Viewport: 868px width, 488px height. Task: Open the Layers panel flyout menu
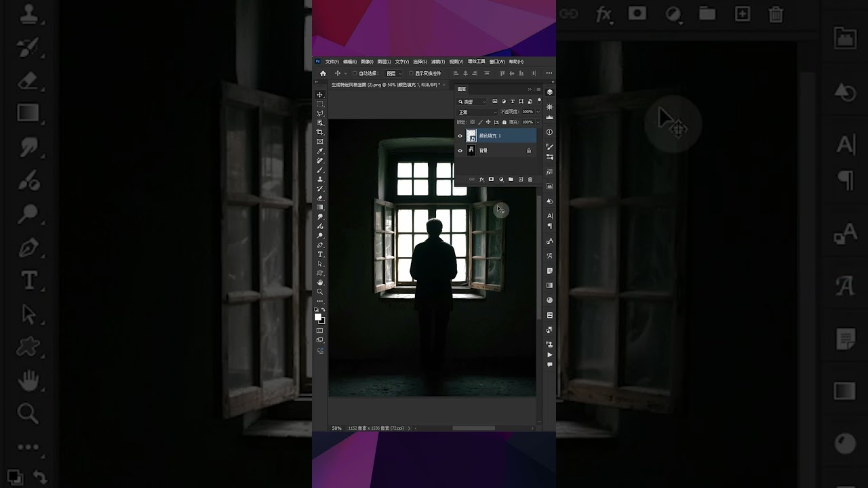pyautogui.click(x=538, y=89)
